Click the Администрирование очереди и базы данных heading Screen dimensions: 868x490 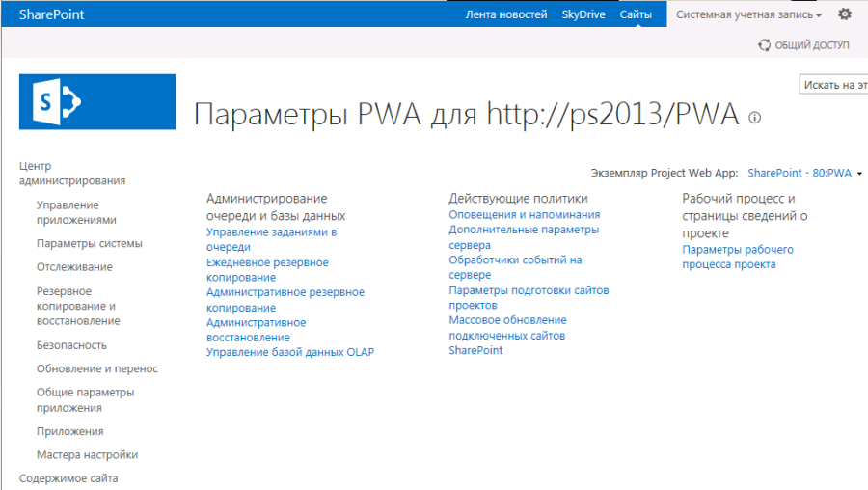(x=276, y=207)
